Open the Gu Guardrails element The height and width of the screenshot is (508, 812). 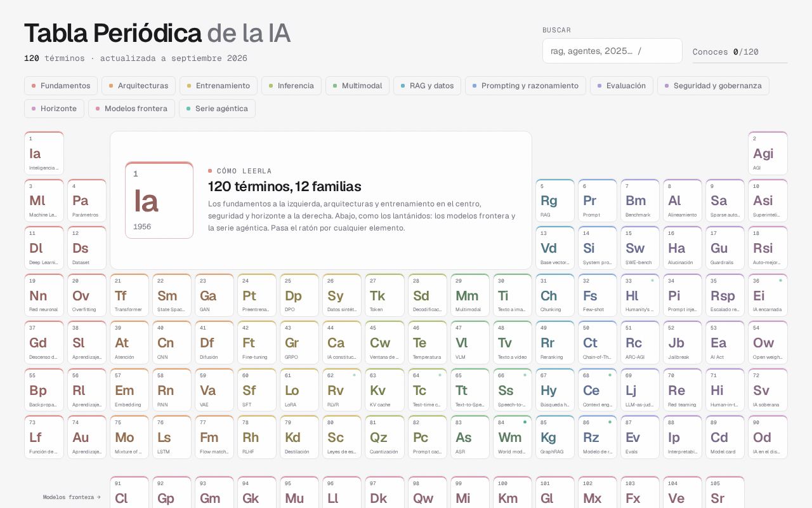coord(725,248)
